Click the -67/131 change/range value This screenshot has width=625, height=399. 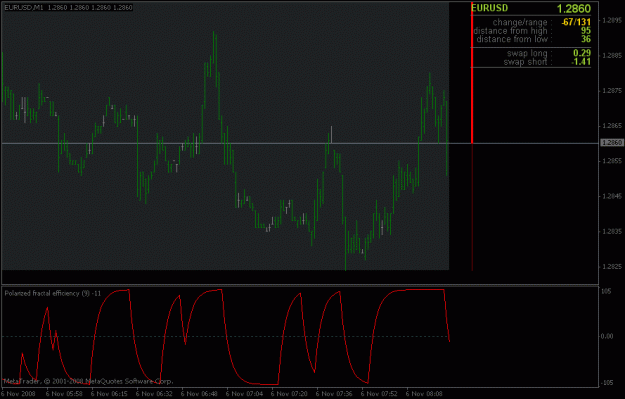(x=576, y=22)
